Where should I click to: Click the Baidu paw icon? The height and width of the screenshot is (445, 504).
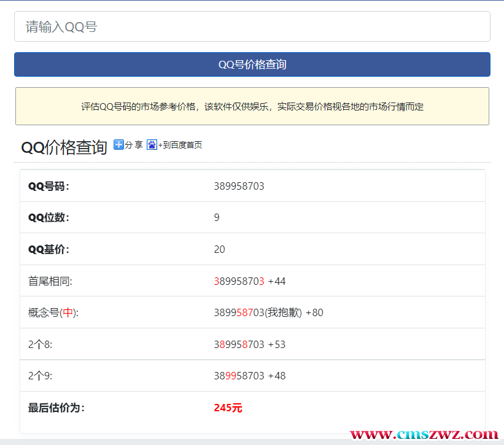pyautogui.click(x=152, y=145)
